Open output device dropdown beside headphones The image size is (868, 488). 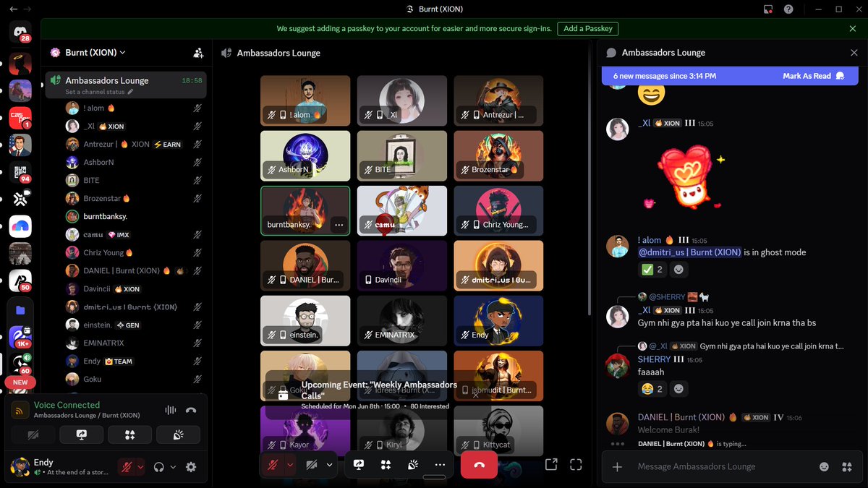173,467
